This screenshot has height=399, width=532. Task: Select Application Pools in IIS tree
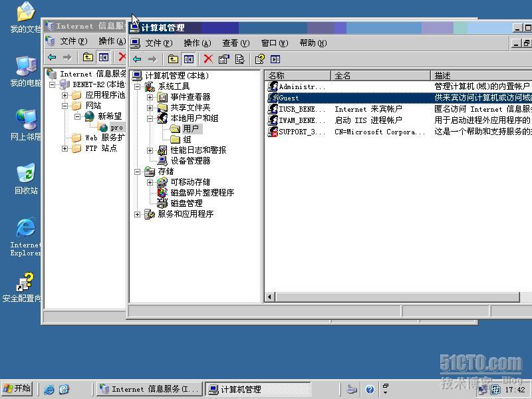tap(105, 95)
